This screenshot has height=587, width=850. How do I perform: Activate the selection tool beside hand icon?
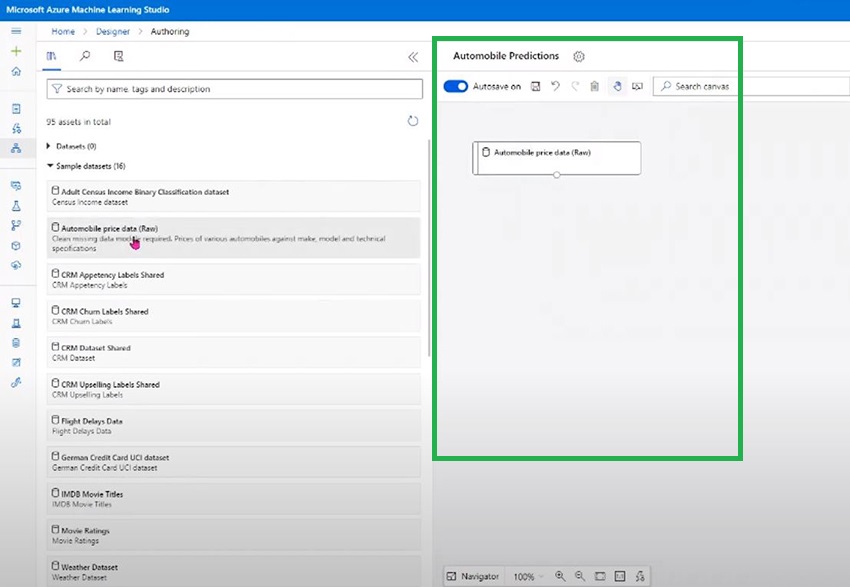638,86
